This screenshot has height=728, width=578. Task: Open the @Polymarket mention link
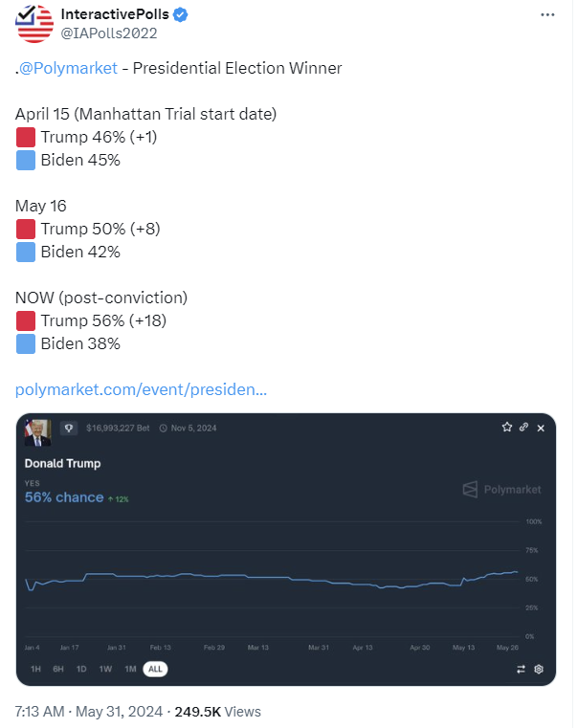click(69, 68)
